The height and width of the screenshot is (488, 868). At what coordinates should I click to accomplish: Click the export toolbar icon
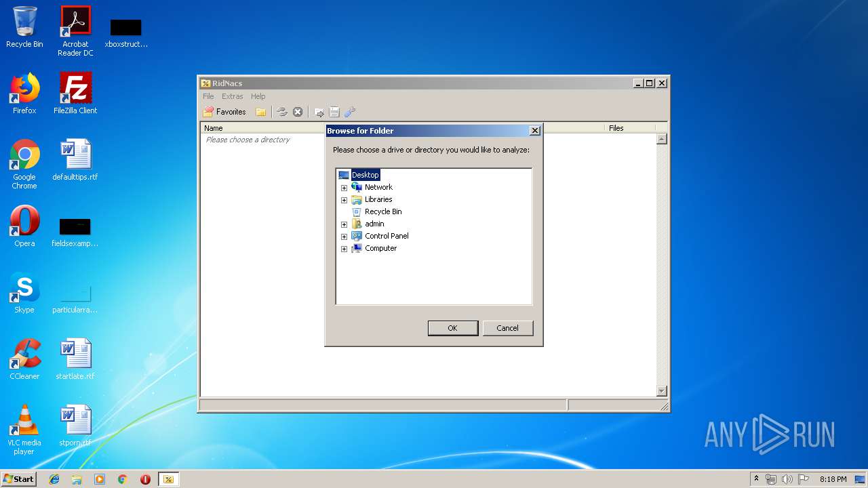[319, 112]
